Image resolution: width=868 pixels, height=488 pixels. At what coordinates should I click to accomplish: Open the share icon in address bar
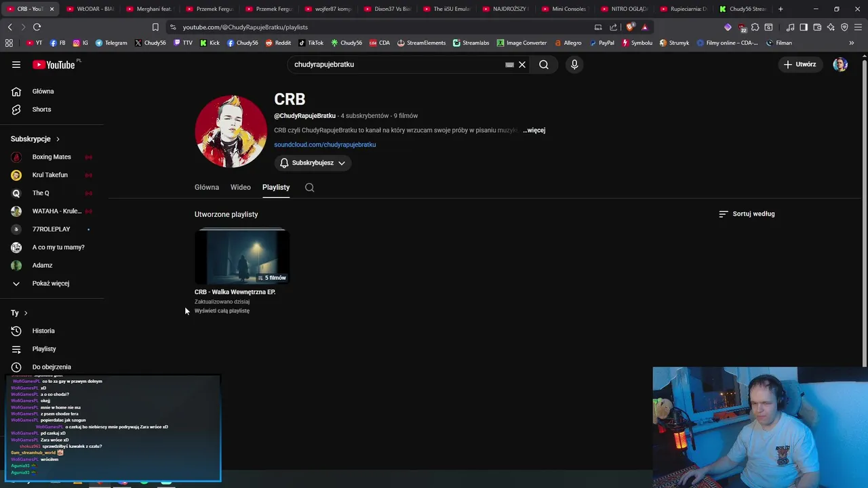click(614, 27)
